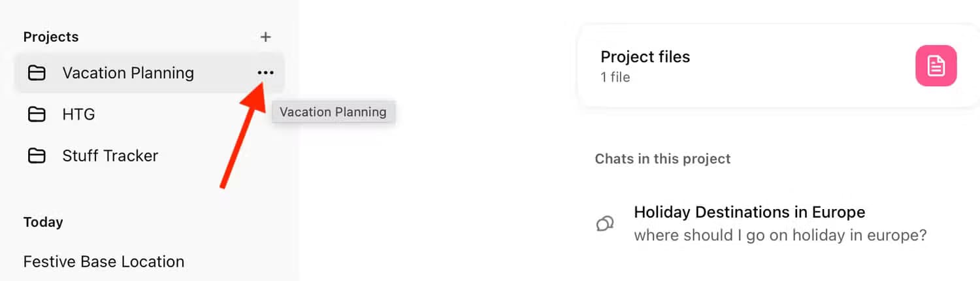980x281 pixels.
Task: Click the preview "where should I go on holiday"
Action: (780, 235)
